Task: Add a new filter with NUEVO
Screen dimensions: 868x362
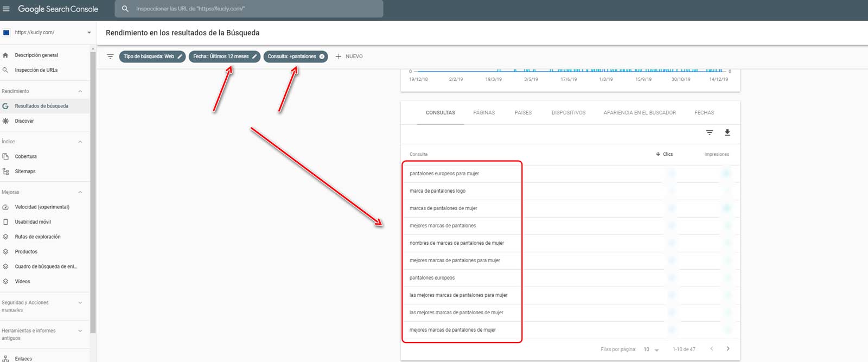Action: click(349, 56)
